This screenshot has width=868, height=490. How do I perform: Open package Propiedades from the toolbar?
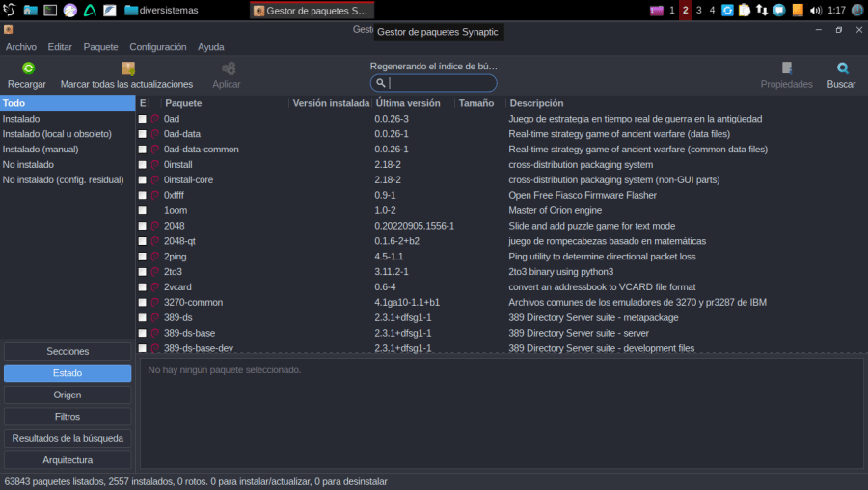[786, 68]
